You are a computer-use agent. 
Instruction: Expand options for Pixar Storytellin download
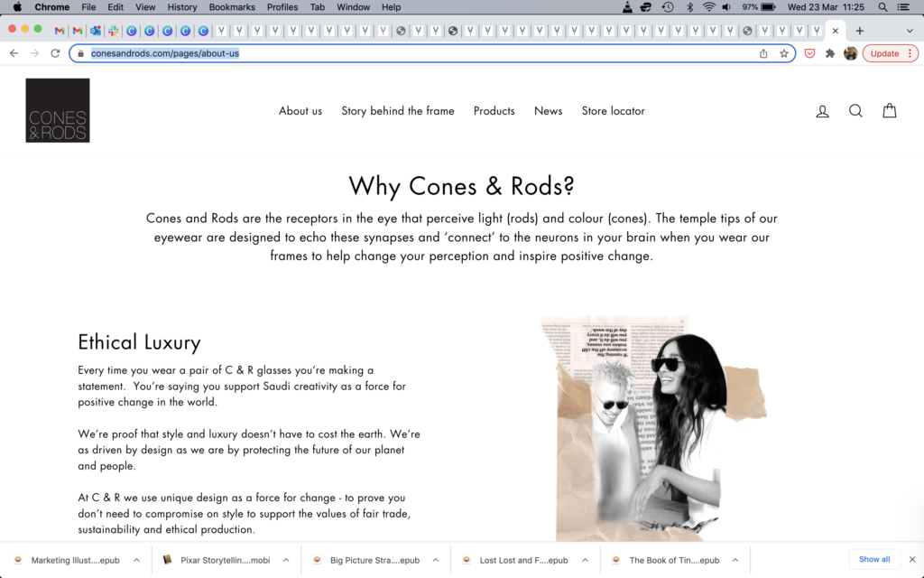[x=286, y=560]
